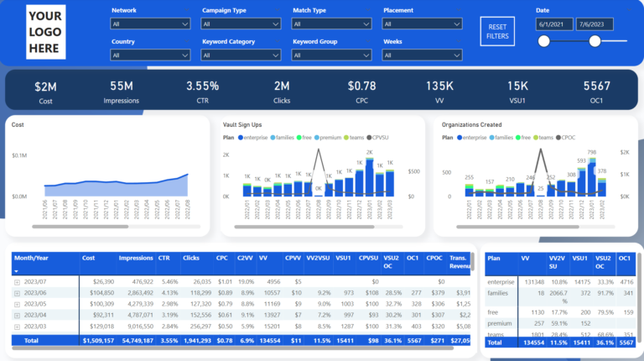644x361 pixels.
Task: Open the Campaign Type filter dropdown
Action: coord(241,24)
